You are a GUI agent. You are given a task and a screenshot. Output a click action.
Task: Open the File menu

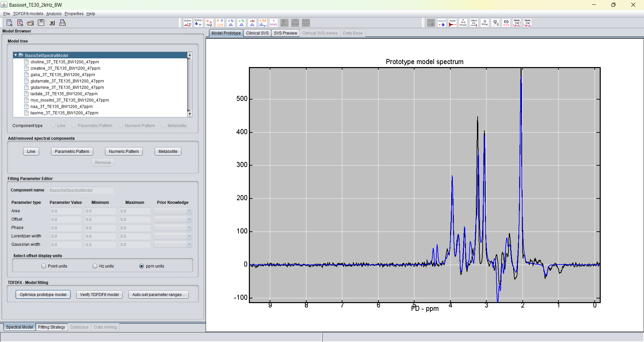click(6, 14)
